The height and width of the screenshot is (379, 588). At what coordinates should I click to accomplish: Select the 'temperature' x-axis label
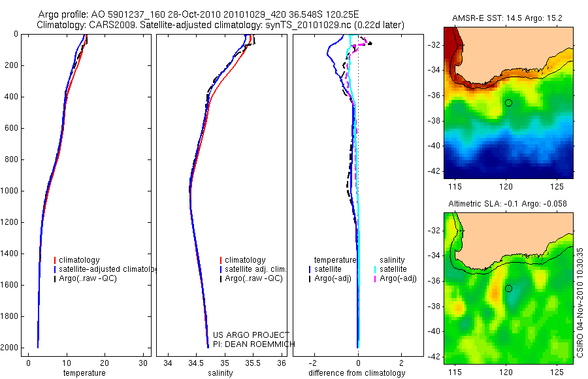point(84,373)
